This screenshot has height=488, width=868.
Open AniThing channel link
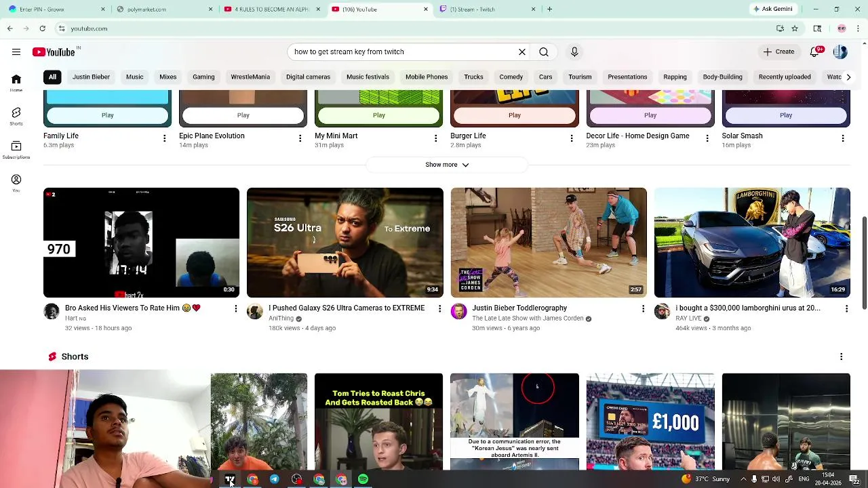pyautogui.click(x=281, y=319)
